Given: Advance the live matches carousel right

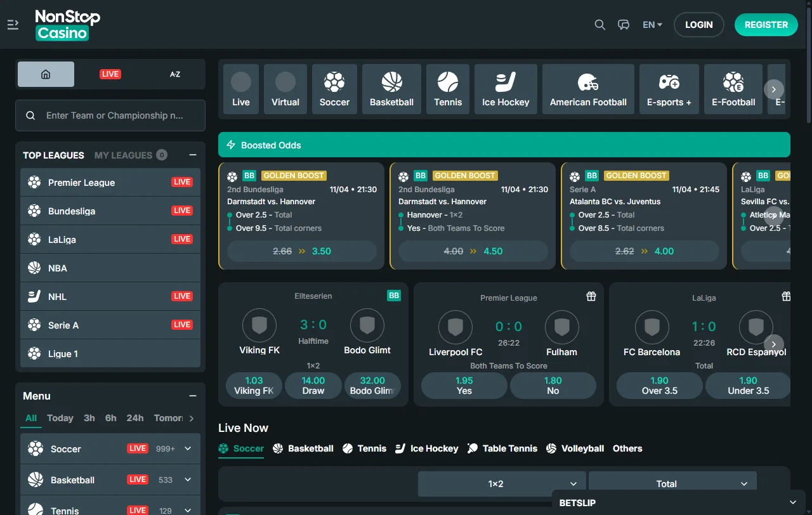Looking at the screenshot, I should click(774, 344).
